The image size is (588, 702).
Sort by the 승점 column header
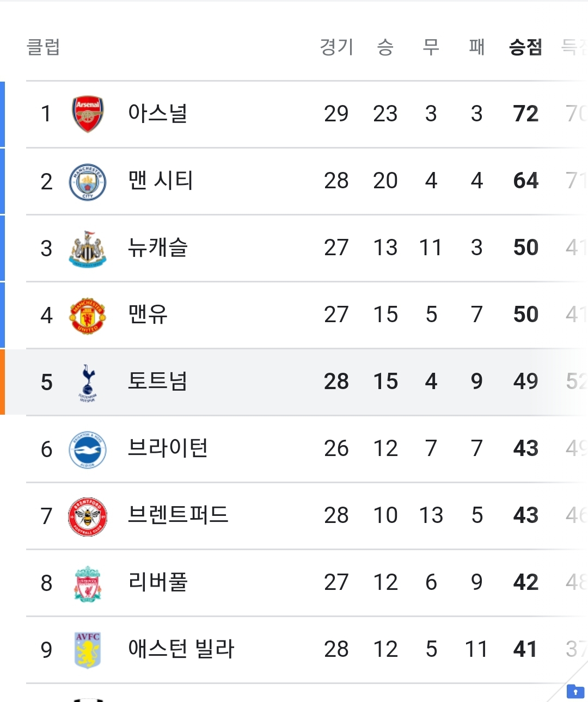[525, 47]
